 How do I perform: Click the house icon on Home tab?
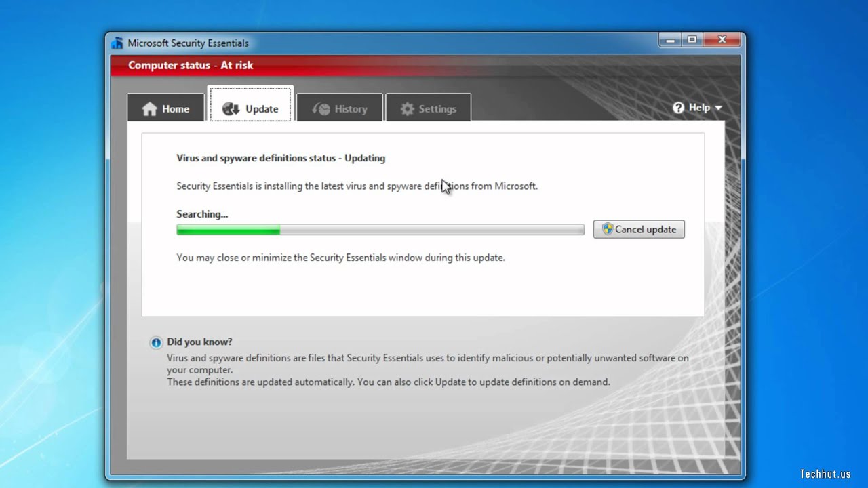[x=149, y=109]
